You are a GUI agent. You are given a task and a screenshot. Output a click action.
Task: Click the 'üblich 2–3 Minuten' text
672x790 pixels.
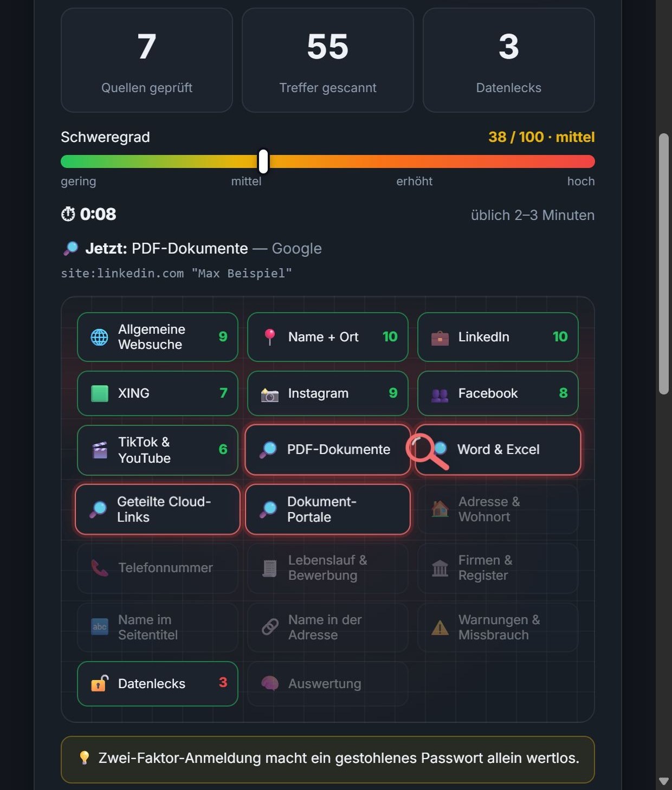tap(533, 215)
